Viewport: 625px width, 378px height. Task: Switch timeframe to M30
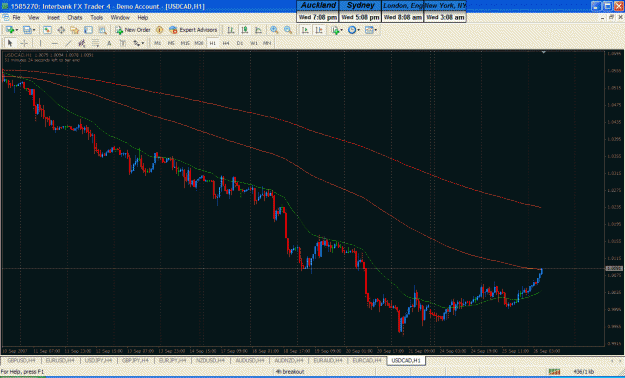(199, 43)
